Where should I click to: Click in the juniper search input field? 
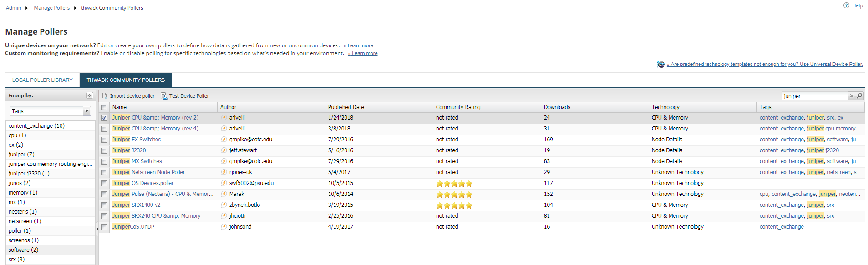815,96
